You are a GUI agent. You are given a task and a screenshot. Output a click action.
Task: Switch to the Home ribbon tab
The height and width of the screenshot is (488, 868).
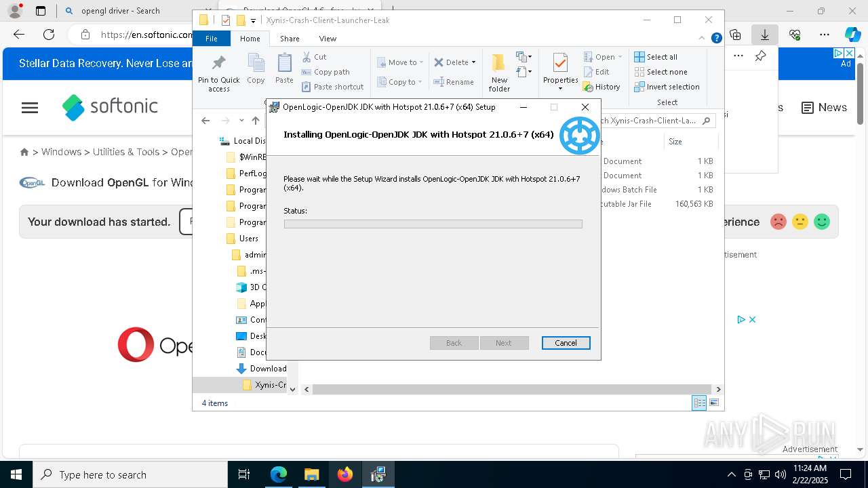(x=250, y=39)
